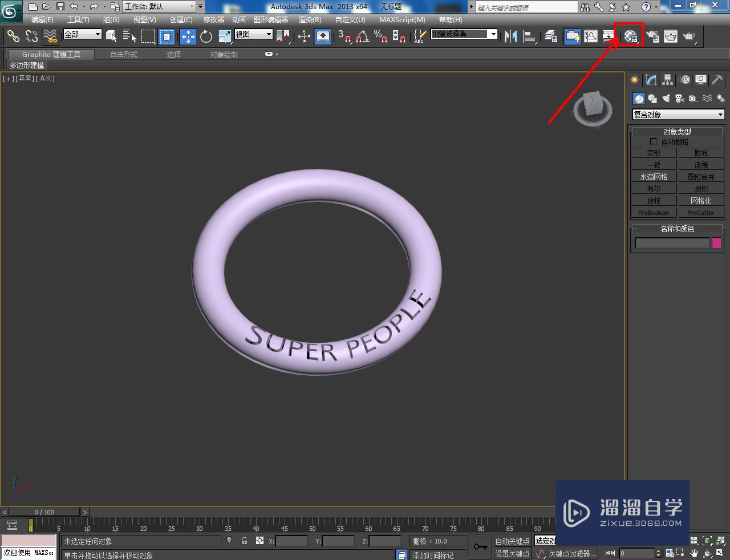Open the 渲染(R) menu

310,19
